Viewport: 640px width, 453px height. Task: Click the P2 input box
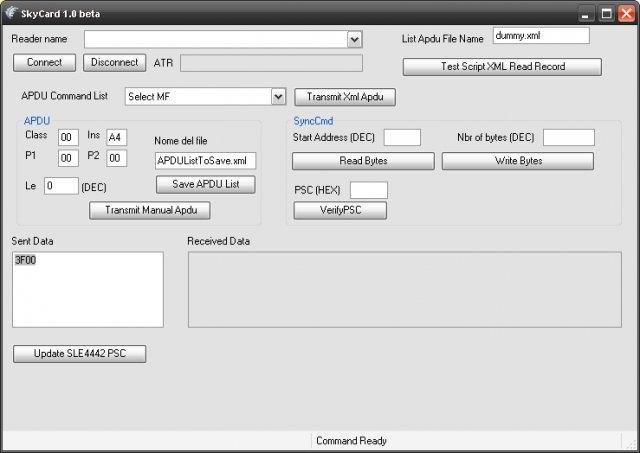(x=116, y=158)
